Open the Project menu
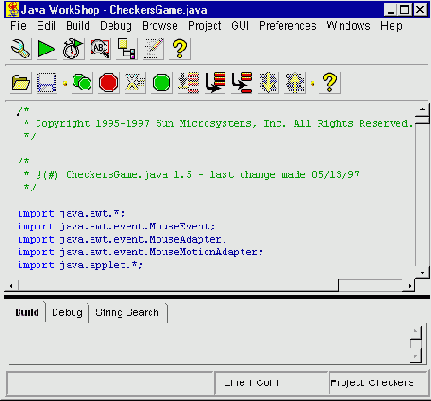Screen dimensions: 431x401 pyautogui.click(x=205, y=26)
